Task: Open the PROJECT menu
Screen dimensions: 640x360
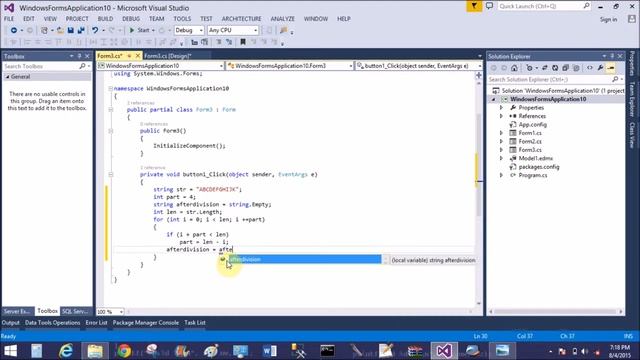Action: 77,19
